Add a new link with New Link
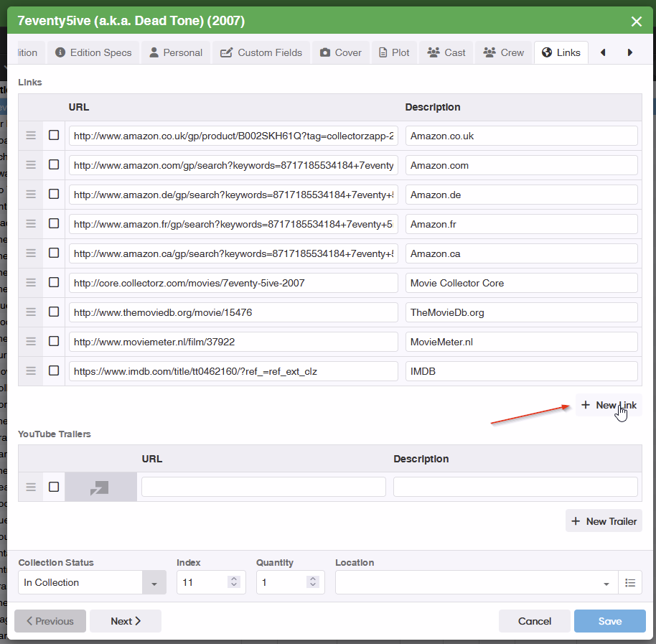 (609, 405)
